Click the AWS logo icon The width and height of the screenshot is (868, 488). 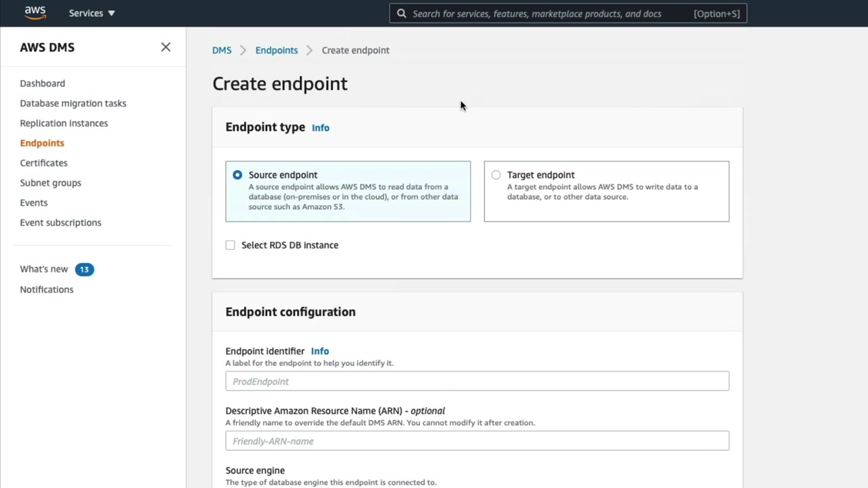coord(35,13)
